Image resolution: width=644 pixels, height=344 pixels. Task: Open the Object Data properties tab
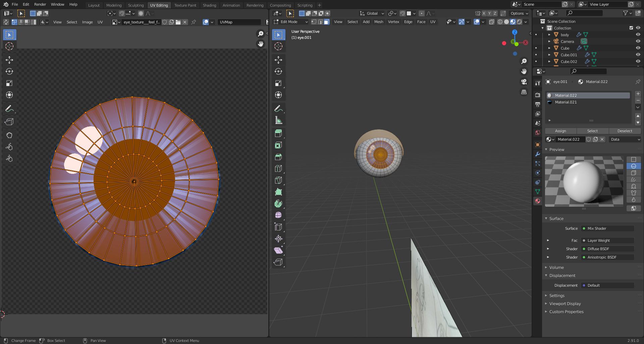pos(538,192)
